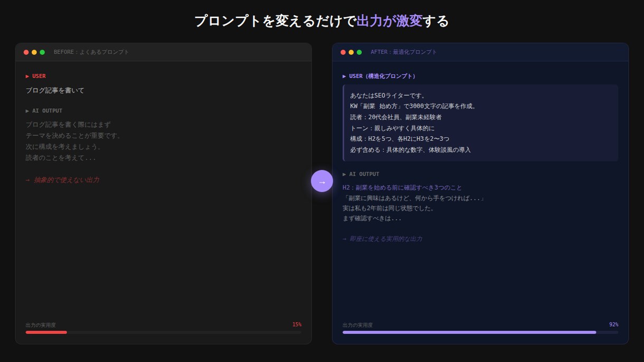Click line '読者のことを考えて...'
Screen dimensions: 644x362
click(x=61, y=158)
